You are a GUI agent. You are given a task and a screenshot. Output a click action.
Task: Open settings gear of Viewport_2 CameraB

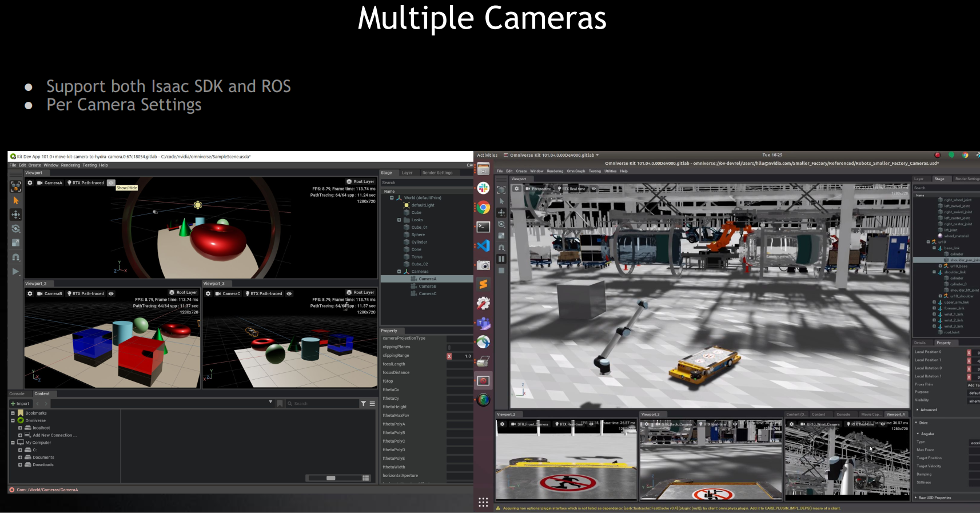[x=30, y=293]
